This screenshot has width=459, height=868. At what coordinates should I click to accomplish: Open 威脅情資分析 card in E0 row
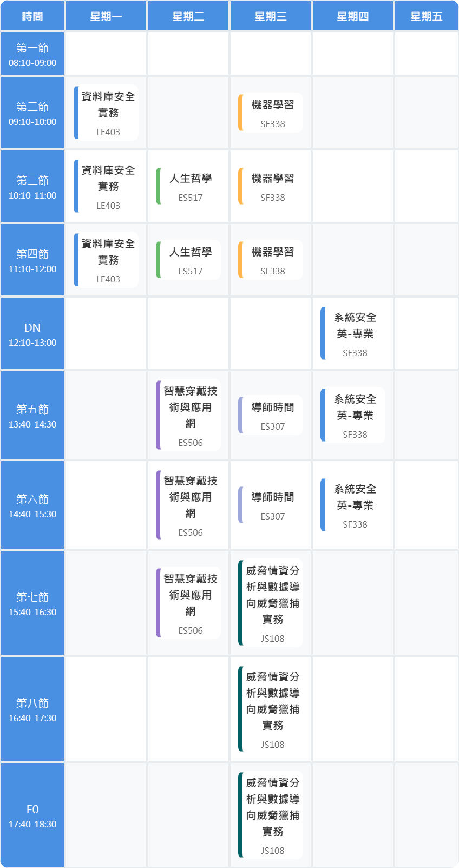pyautogui.click(x=271, y=816)
